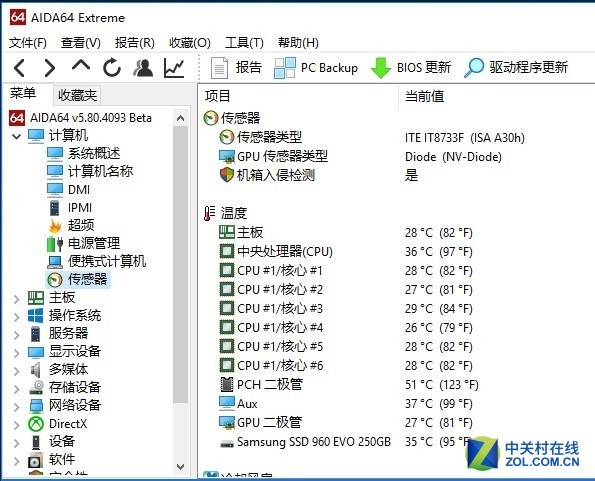The height and width of the screenshot is (481, 595).
Task: Click the 报告 report button
Action: [236, 68]
